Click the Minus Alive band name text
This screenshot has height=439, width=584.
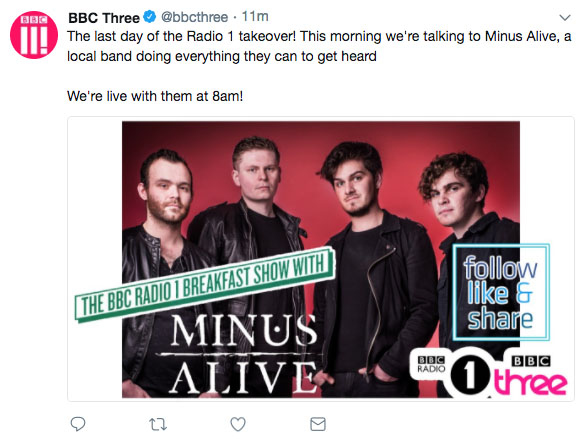click(244, 353)
